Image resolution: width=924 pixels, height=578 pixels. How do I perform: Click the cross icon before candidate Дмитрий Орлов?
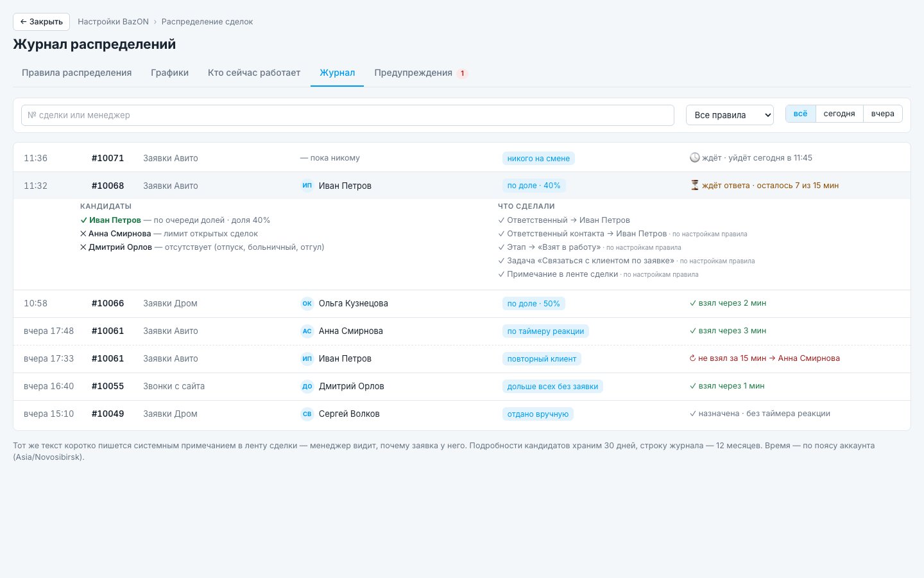83,247
